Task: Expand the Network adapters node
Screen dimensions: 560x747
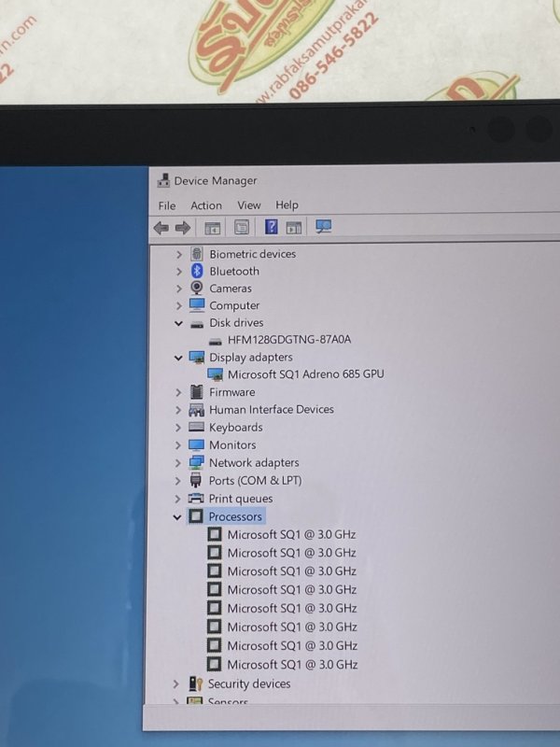Action: 178,463
